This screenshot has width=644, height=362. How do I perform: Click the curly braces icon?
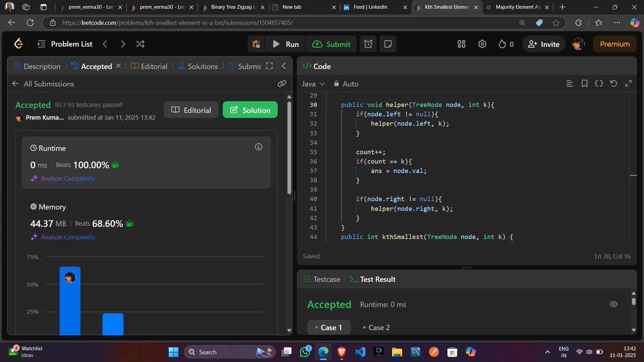tap(599, 84)
